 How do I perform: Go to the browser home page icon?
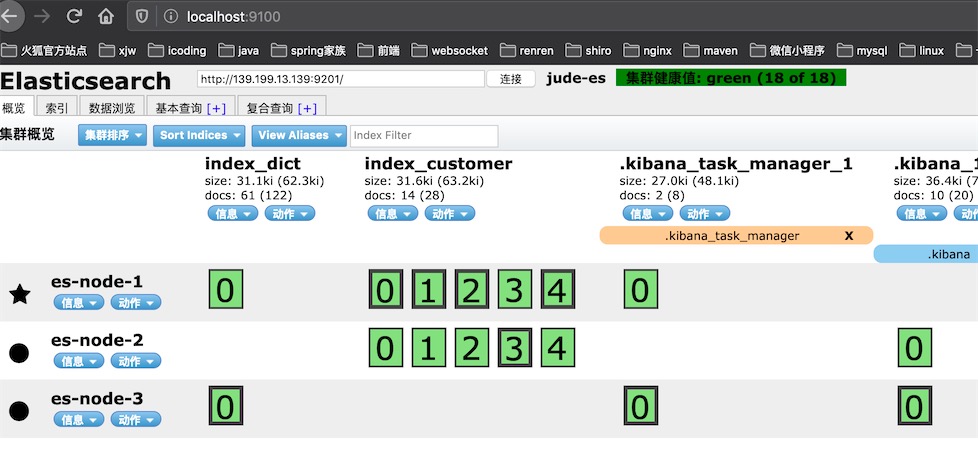pyautogui.click(x=107, y=16)
